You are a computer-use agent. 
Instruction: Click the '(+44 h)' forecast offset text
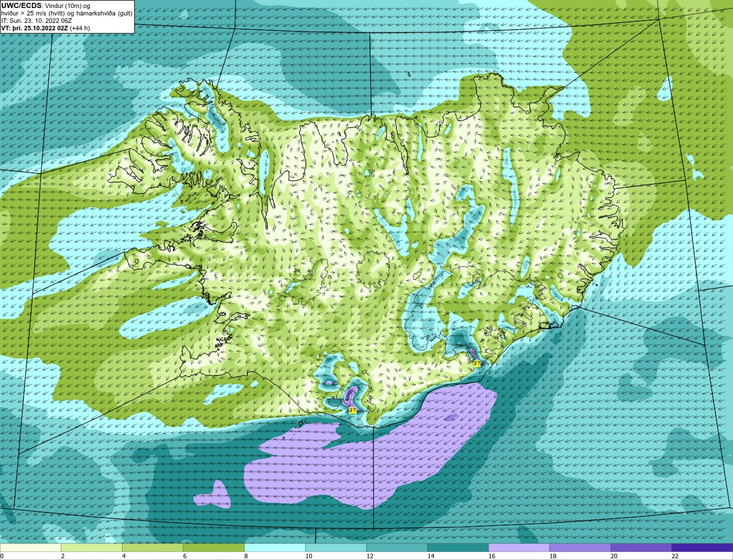pos(80,28)
